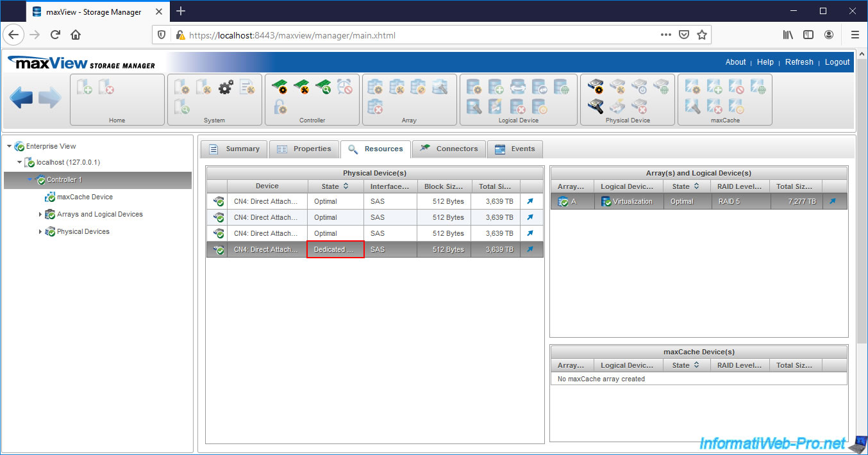Click the delete maxCache red X icon
This screenshot has width=868, height=455.
[x=714, y=107]
